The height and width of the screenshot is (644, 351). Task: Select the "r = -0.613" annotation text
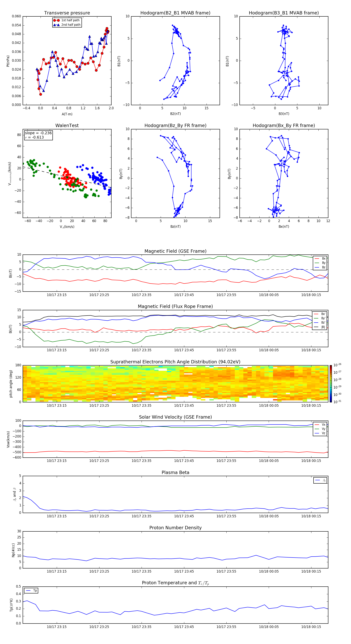tap(35, 137)
